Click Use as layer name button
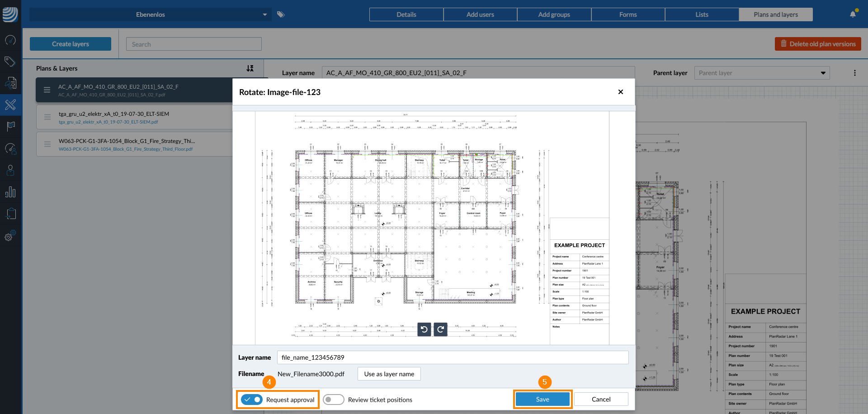The height and width of the screenshot is (414, 868). pyautogui.click(x=389, y=374)
